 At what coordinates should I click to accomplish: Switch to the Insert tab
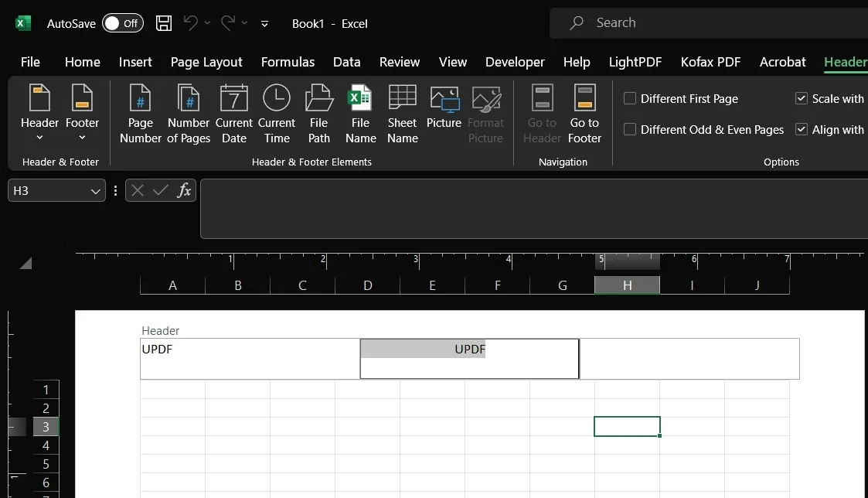click(135, 62)
